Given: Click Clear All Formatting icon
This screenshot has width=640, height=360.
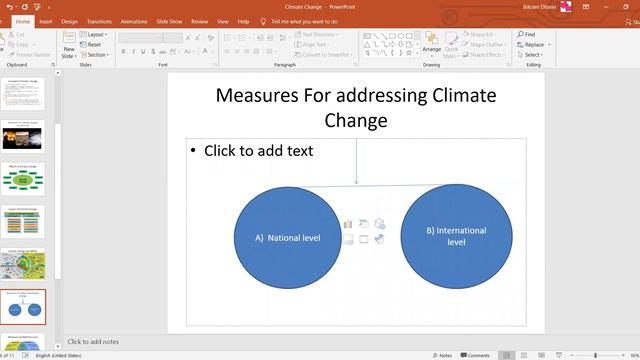Looking at the screenshot, I should click(x=211, y=38).
